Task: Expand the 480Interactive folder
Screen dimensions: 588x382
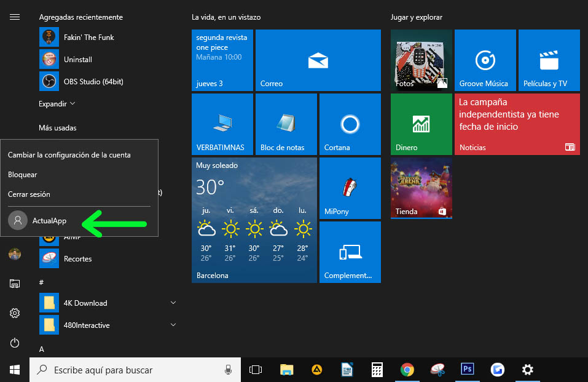Action: tap(173, 325)
